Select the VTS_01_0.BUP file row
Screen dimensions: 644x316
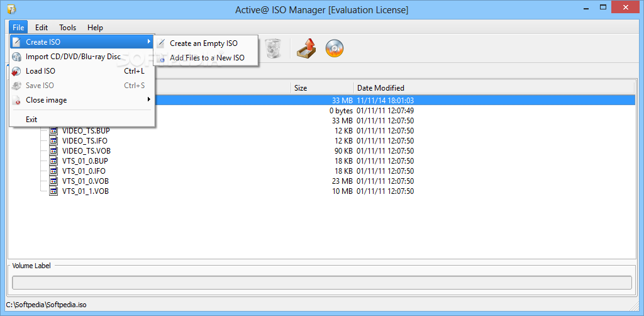[x=321, y=161]
